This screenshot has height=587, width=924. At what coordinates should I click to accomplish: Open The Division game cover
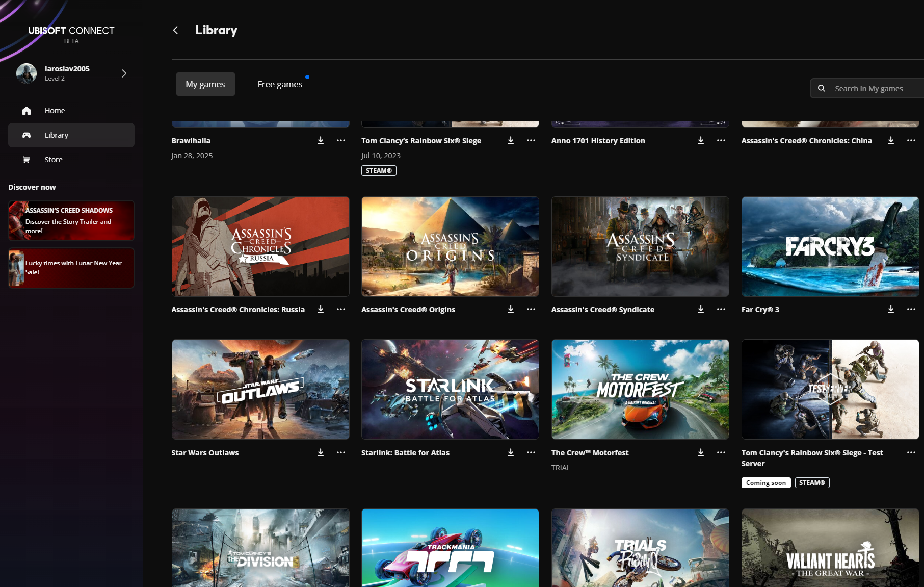click(260, 548)
